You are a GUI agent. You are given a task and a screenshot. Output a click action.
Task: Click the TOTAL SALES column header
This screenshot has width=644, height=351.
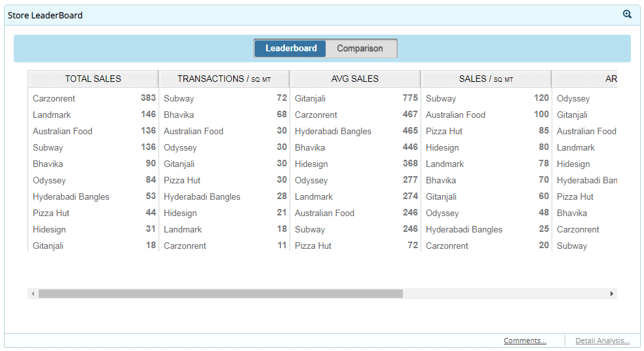pyautogui.click(x=93, y=79)
